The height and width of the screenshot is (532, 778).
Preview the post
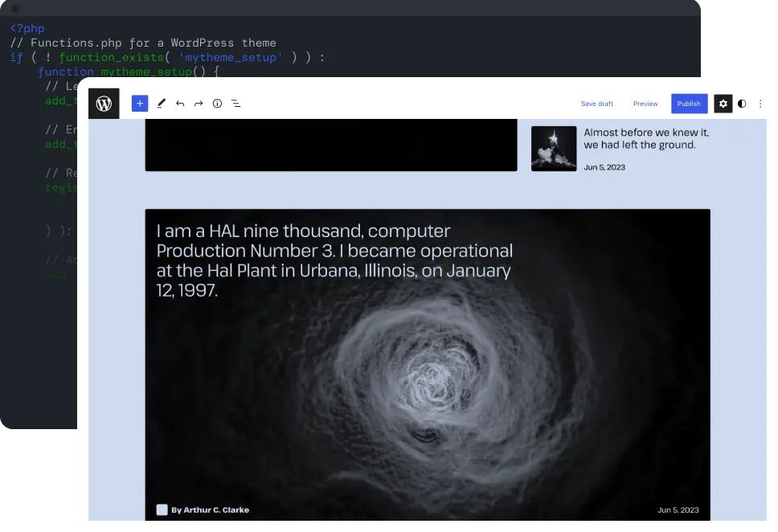(x=645, y=104)
